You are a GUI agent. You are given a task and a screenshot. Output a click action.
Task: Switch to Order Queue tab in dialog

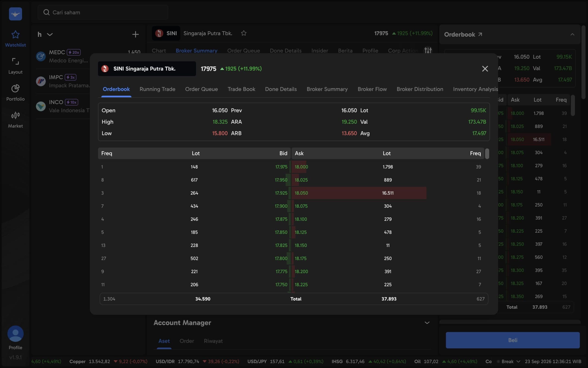201,89
